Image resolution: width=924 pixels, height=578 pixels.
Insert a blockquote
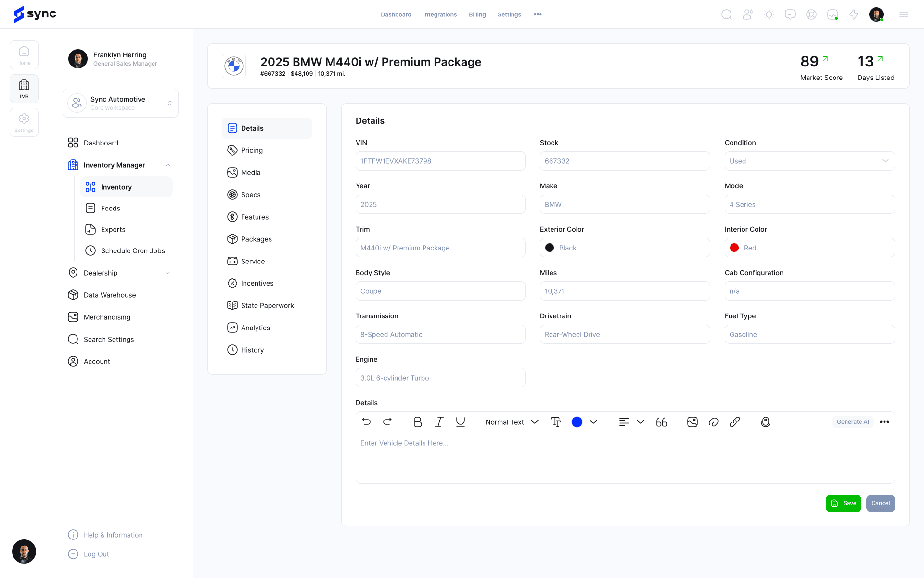click(662, 422)
